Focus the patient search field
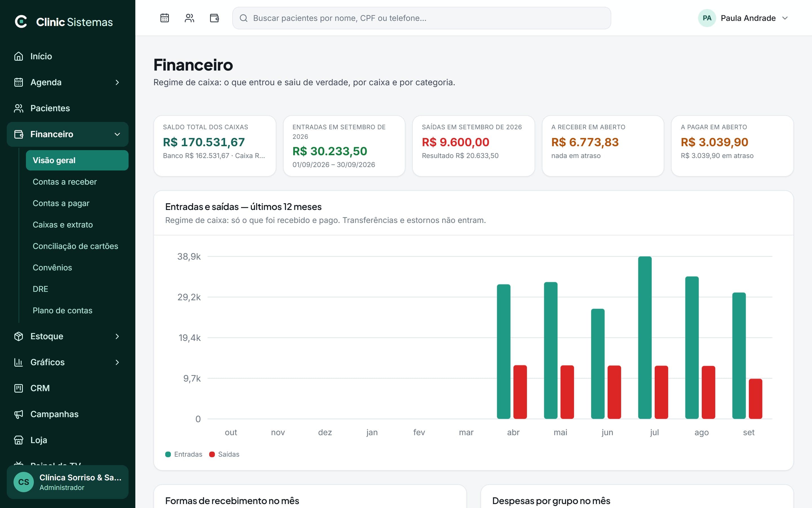812x508 pixels. (x=422, y=18)
